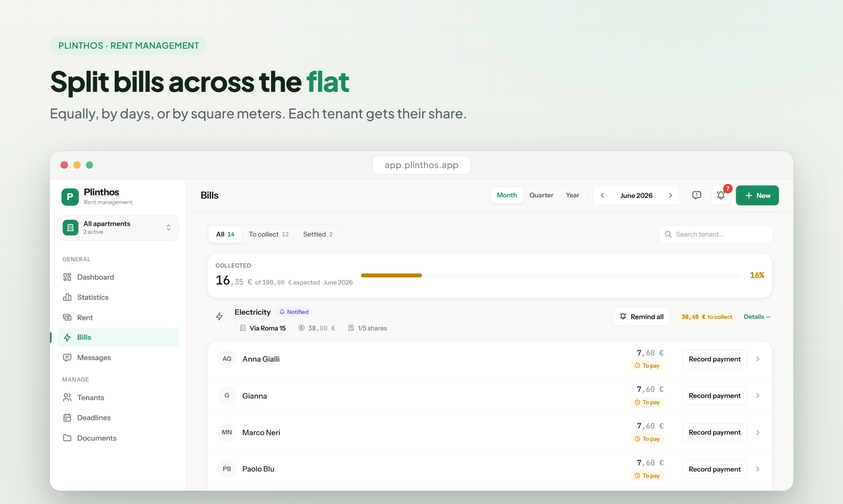Click the collected progress bar
The height and width of the screenshot is (504, 843).
[x=551, y=276]
